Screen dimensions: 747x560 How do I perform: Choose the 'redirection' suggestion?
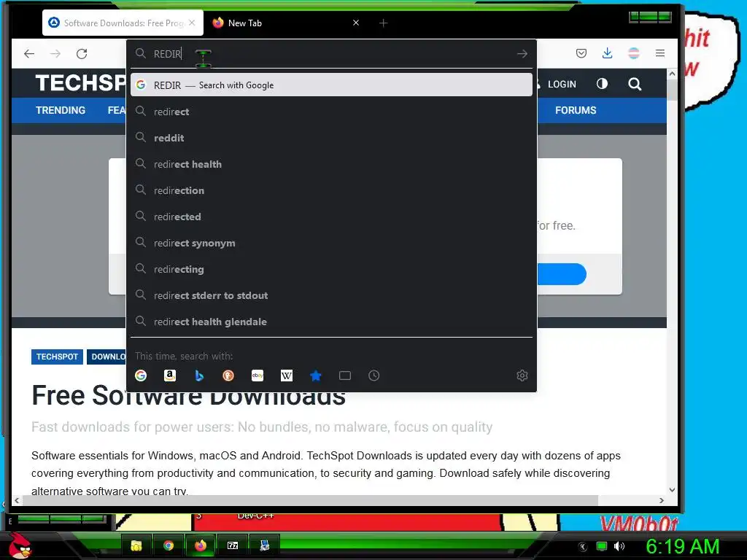[332, 190]
